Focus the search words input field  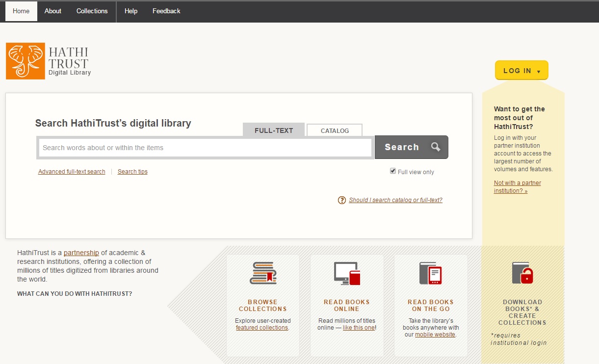coord(205,148)
